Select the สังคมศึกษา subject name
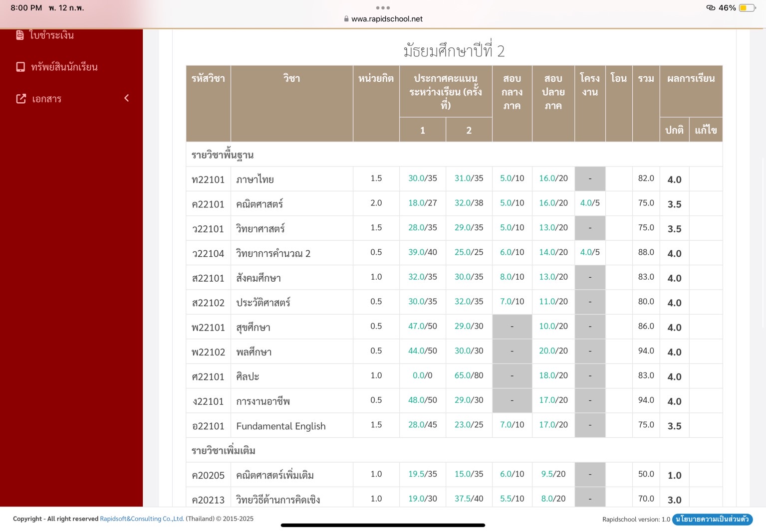The width and height of the screenshot is (766, 532). click(258, 278)
